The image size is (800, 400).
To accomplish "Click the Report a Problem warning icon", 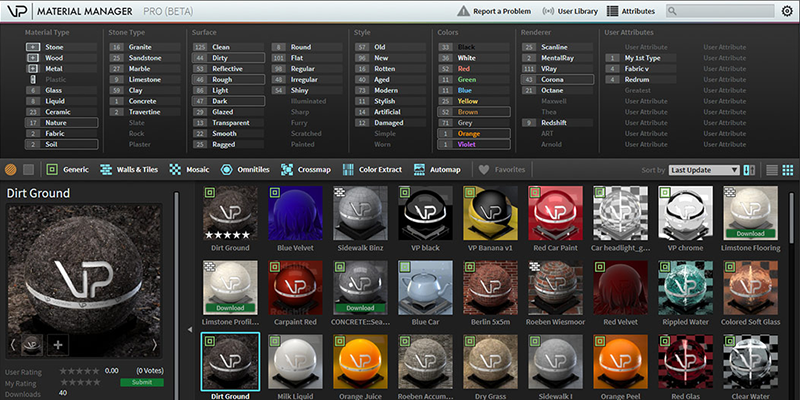I will click(x=463, y=11).
